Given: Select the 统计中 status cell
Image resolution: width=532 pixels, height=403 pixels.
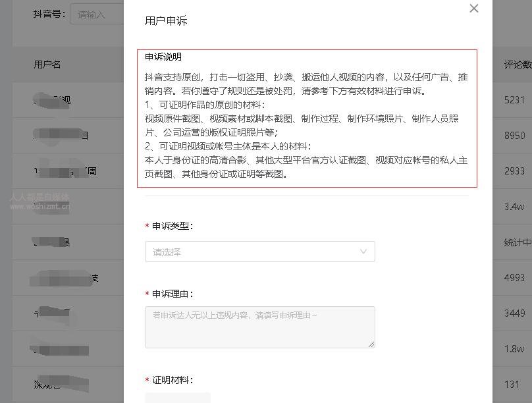Looking at the screenshot, I should tap(518, 242).
